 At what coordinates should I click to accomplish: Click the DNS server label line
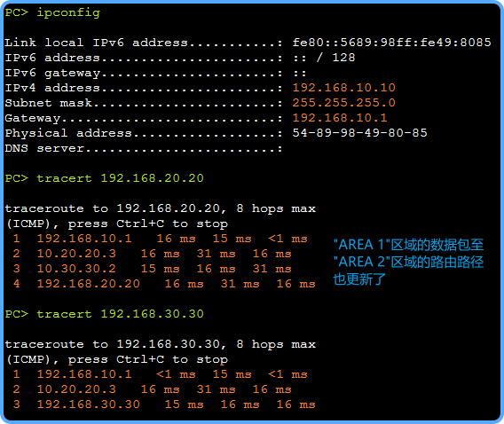pyautogui.click(x=144, y=148)
